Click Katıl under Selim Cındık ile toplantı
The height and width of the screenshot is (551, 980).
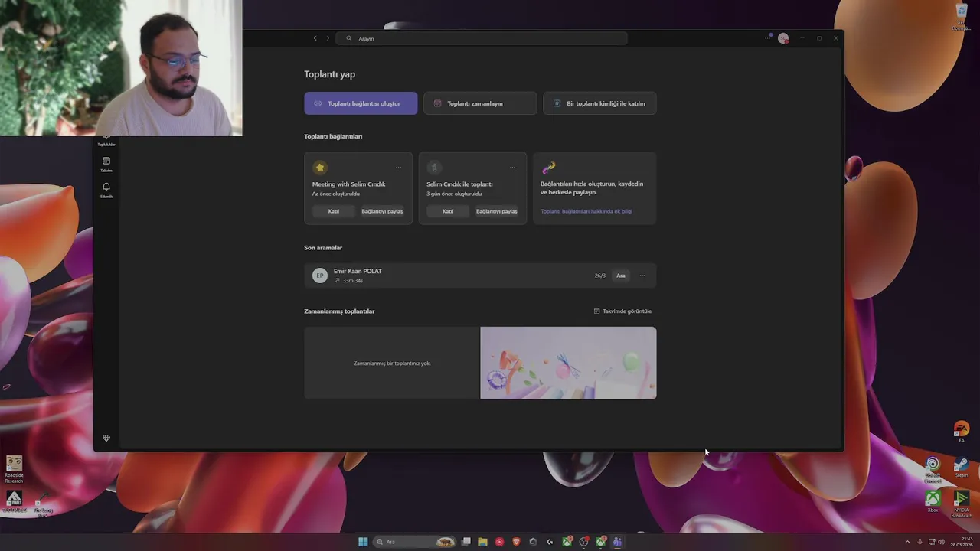[x=448, y=211]
